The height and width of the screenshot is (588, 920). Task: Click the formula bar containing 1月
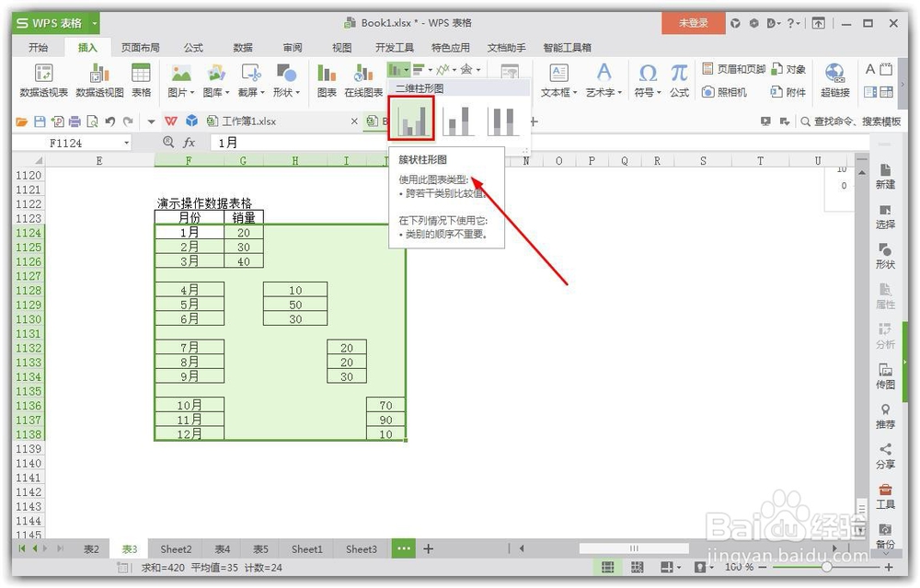tap(540, 143)
